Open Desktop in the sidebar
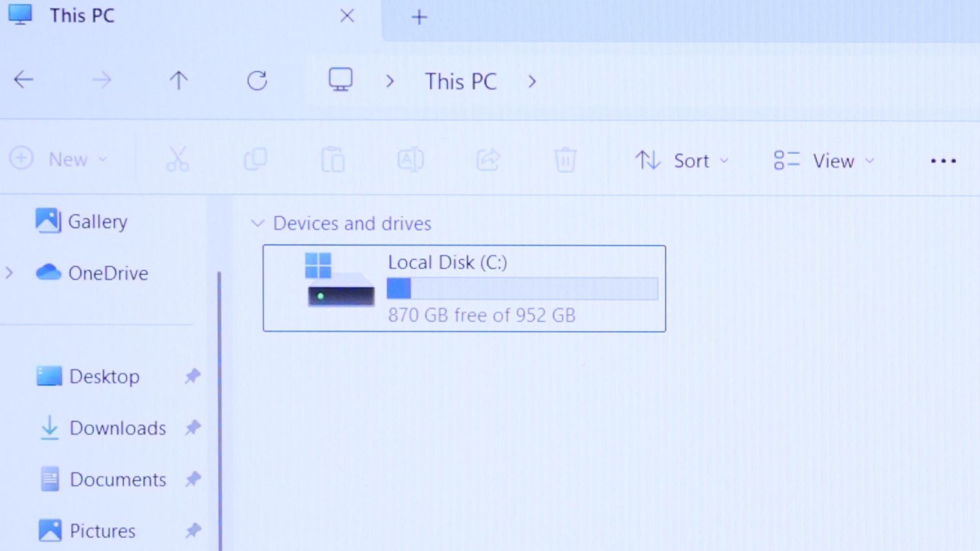980x551 pixels. [x=88, y=376]
